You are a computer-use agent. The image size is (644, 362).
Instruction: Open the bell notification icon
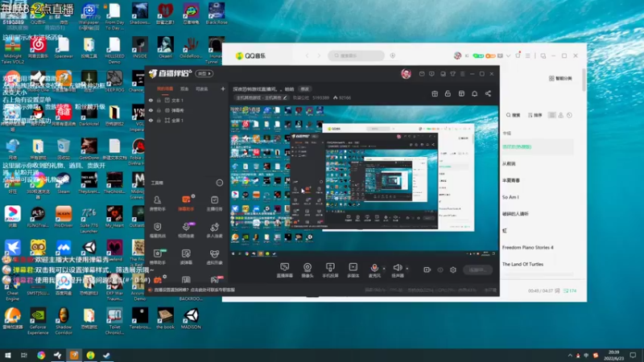click(474, 93)
